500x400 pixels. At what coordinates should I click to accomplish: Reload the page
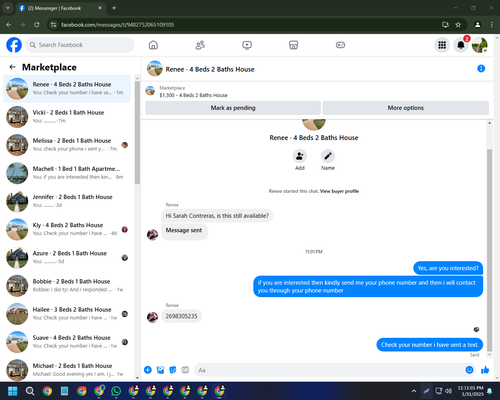pyautogui.click(x=37, y=25)
